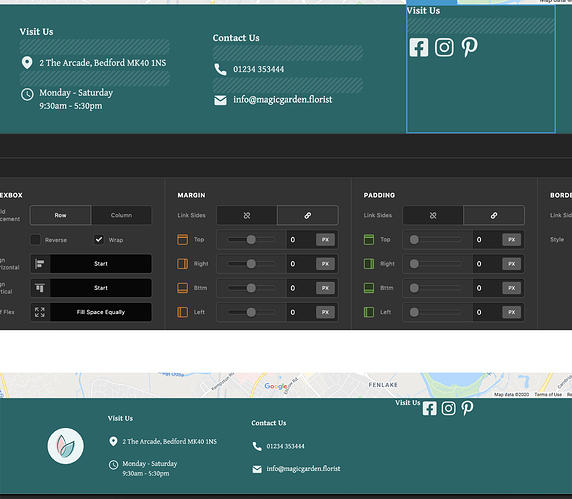This screenshot has width=572, height=499.
Task: Choose the Margin link sides chain option
Action: coord(308,215)
